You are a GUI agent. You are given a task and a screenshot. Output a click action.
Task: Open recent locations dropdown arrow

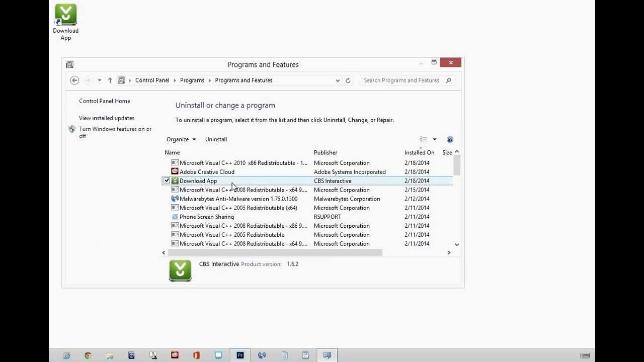[99, 80]
